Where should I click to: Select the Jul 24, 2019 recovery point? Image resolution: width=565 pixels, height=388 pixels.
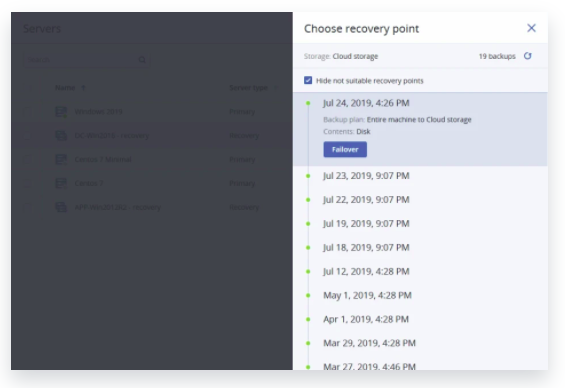366,103
